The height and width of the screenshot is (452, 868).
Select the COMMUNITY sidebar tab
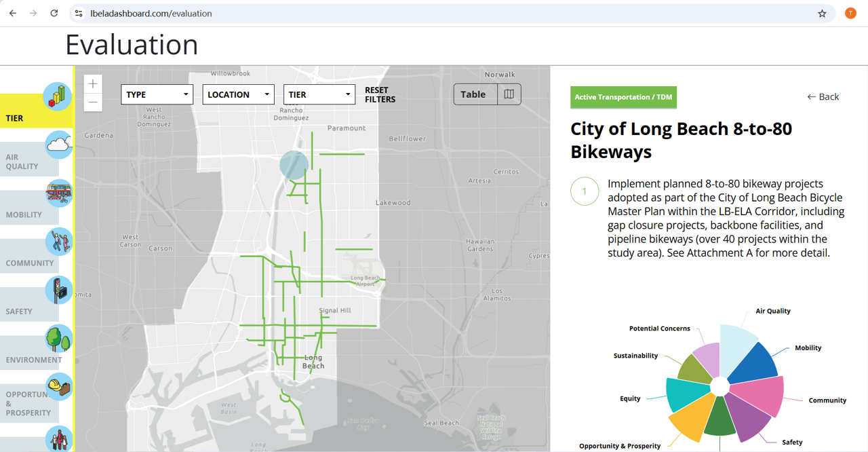tap(29, 257)
